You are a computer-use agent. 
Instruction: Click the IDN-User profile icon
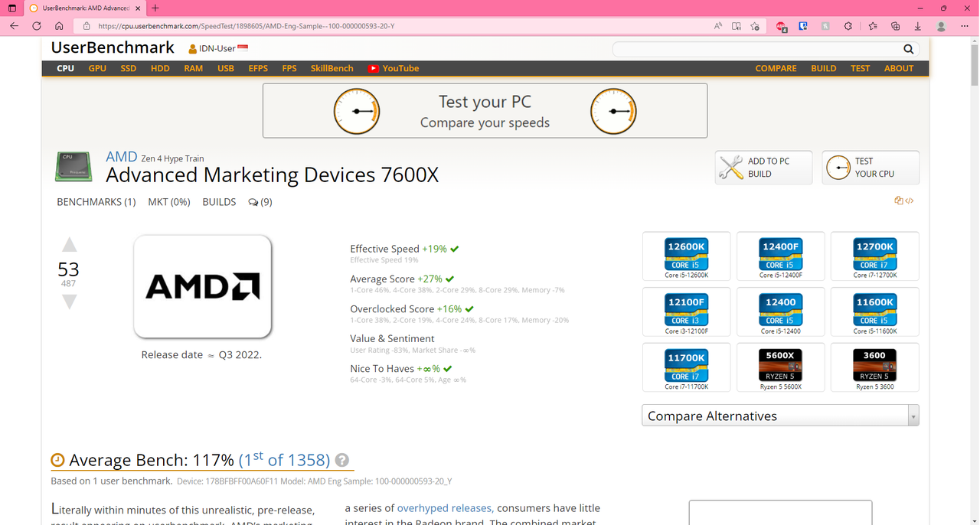[192, 49]
